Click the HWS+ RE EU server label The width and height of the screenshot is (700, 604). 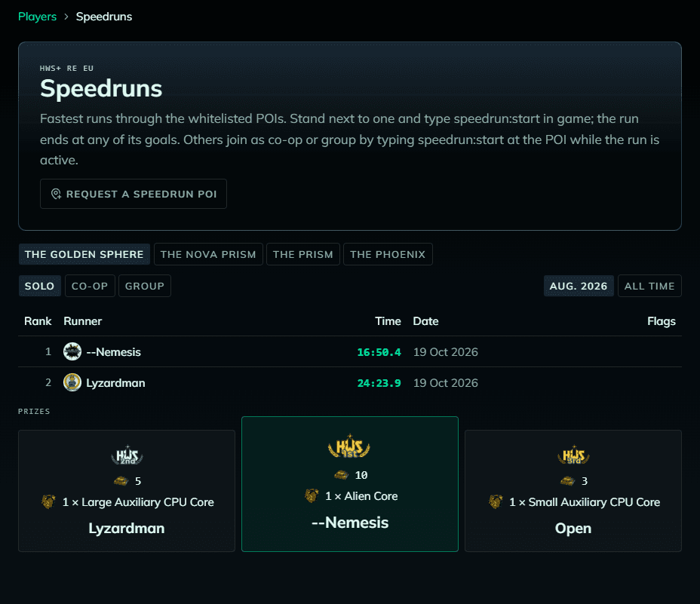(x=66, y=69)
